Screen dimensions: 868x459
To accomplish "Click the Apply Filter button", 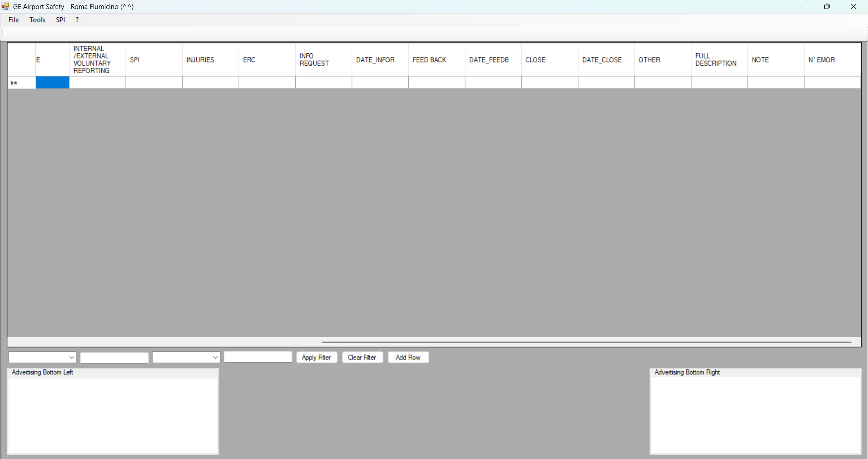I will coord(316,357).
